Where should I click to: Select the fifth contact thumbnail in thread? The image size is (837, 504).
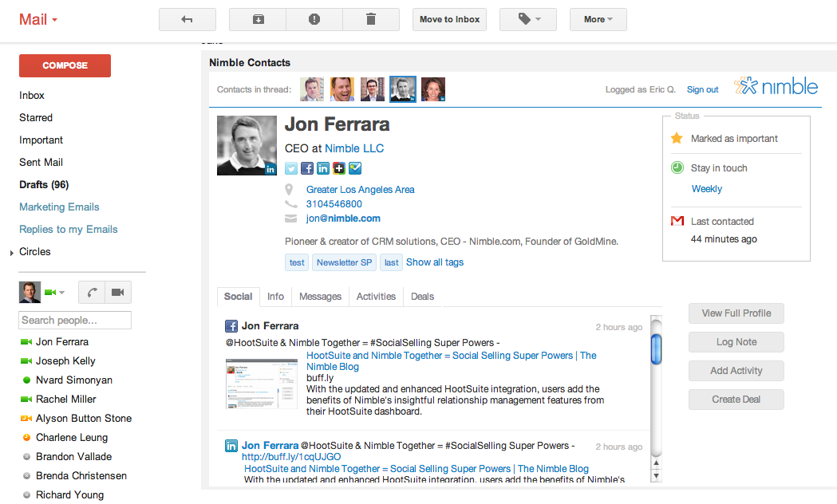[x=433, y=89]
